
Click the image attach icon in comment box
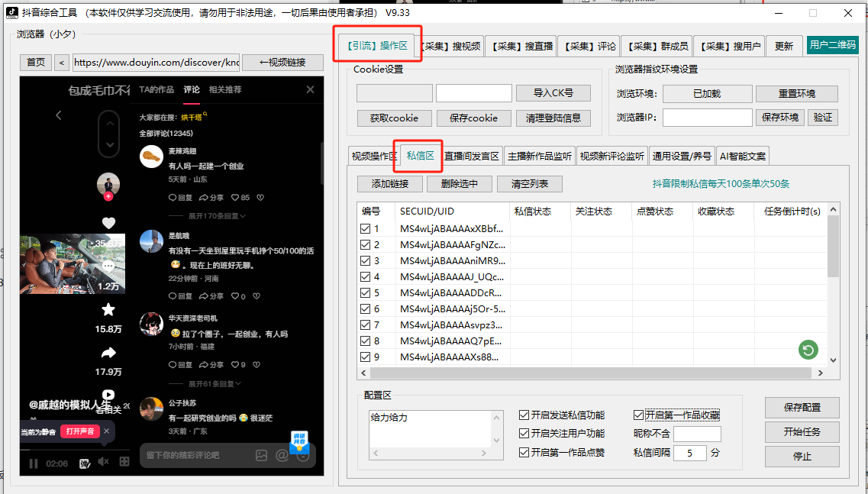point(261,455)
